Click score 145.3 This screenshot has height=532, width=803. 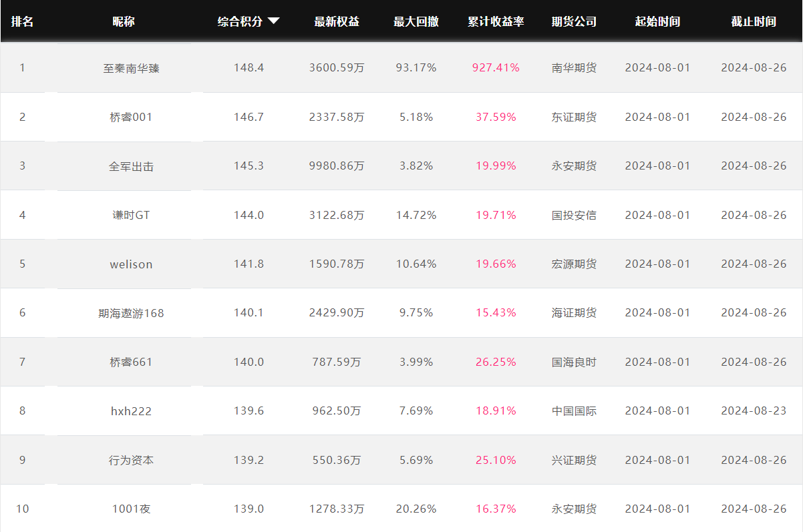coord(249,166)
